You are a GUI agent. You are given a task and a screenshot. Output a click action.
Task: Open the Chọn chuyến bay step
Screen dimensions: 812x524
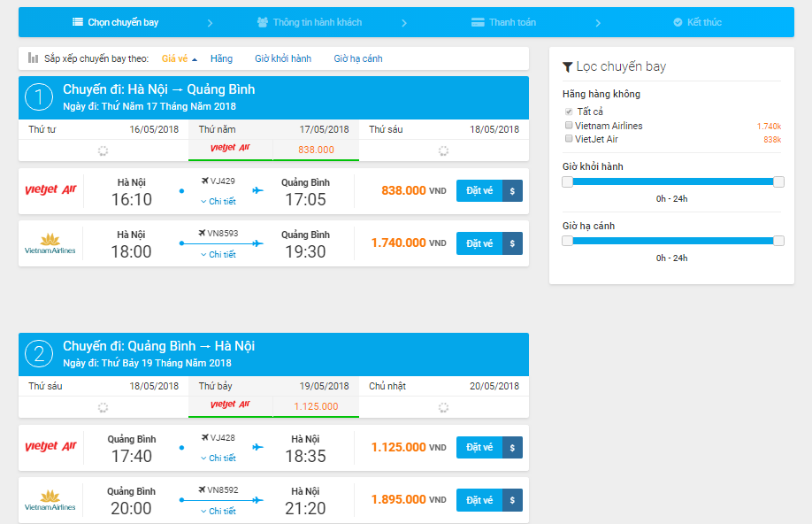(116, 22)
